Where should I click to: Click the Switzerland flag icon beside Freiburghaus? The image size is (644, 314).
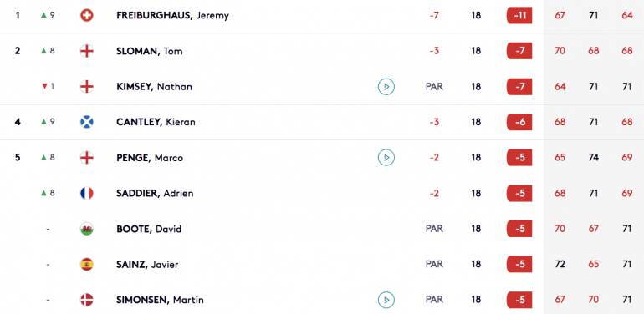click(x=87, y=16)
